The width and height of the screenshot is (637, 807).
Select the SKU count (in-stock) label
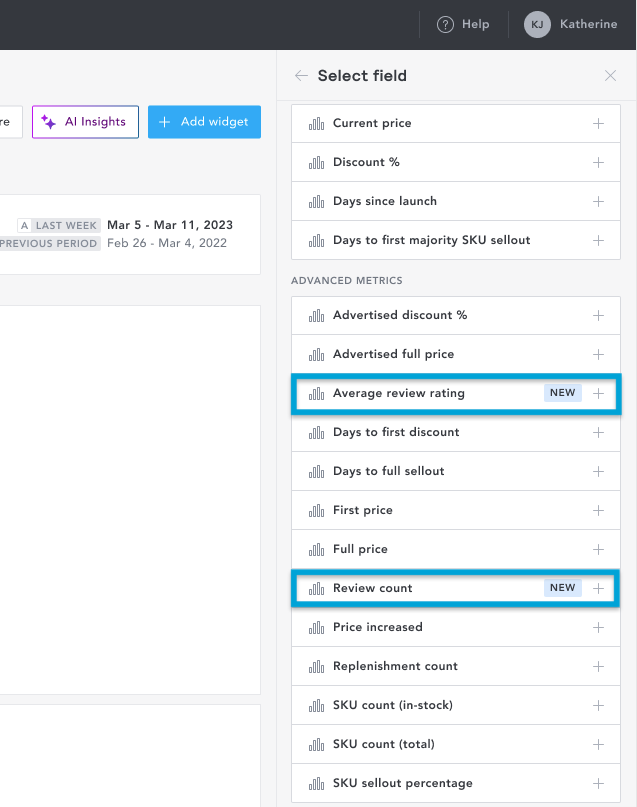click(x=393, y=705)
